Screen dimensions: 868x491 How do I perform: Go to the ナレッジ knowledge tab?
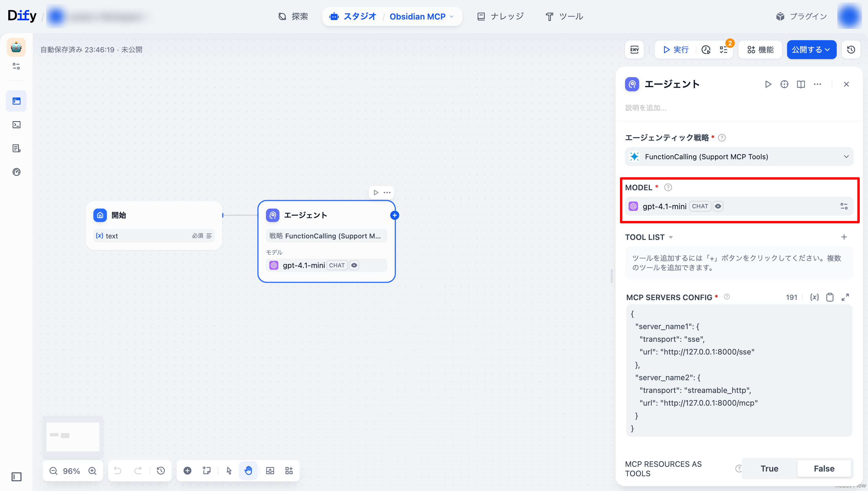[x=500, y=16]
